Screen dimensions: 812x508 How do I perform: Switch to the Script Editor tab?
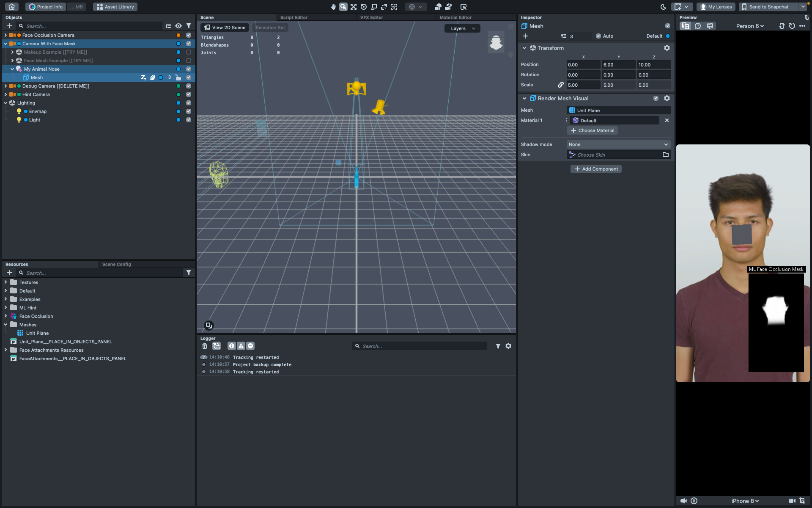click(294, 17)
